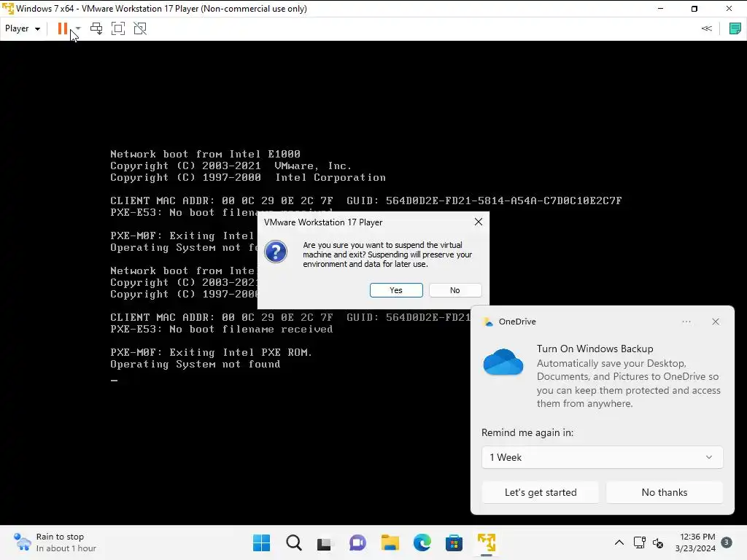This screenshot has width=747, height=560.
Task: Open the Chat app on taskbar
Action: pyautogui.click(x=357, y=542)
